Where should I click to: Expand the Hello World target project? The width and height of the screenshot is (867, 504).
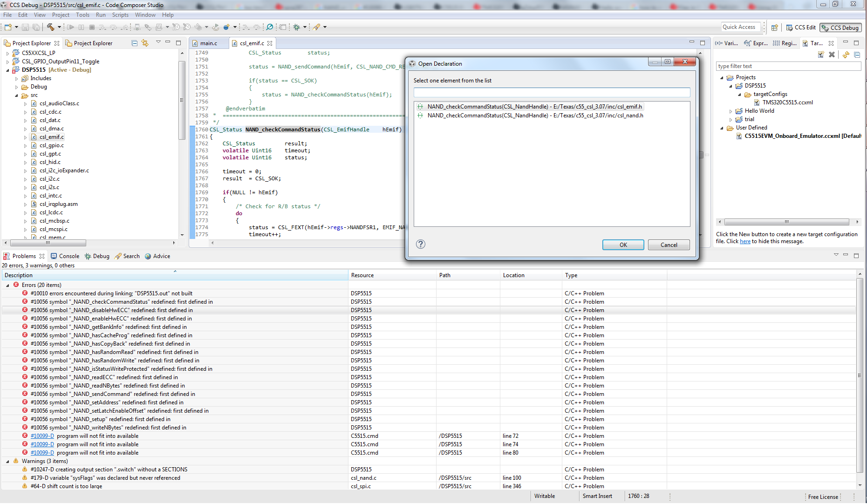pos(730,111)
